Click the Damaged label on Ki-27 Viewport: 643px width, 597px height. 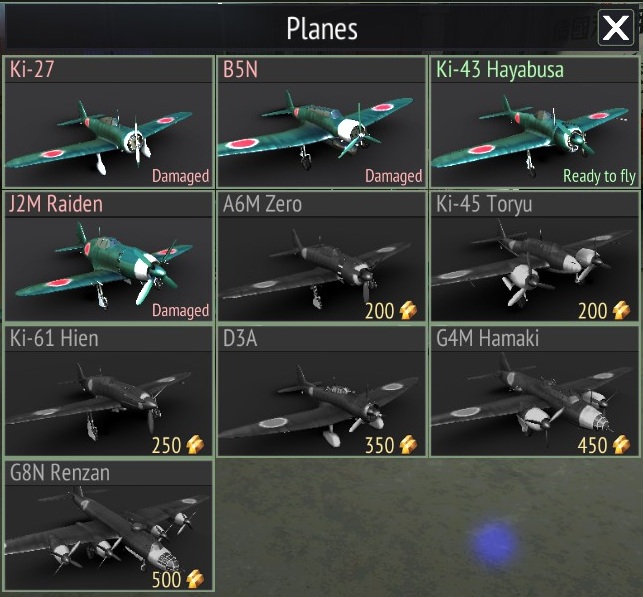pos(180,176)
